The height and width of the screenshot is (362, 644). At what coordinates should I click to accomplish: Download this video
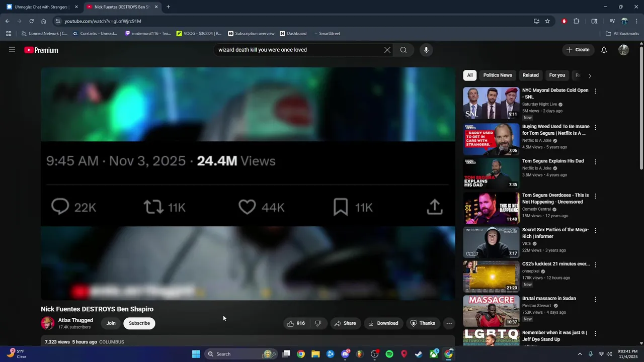(383, 323)
